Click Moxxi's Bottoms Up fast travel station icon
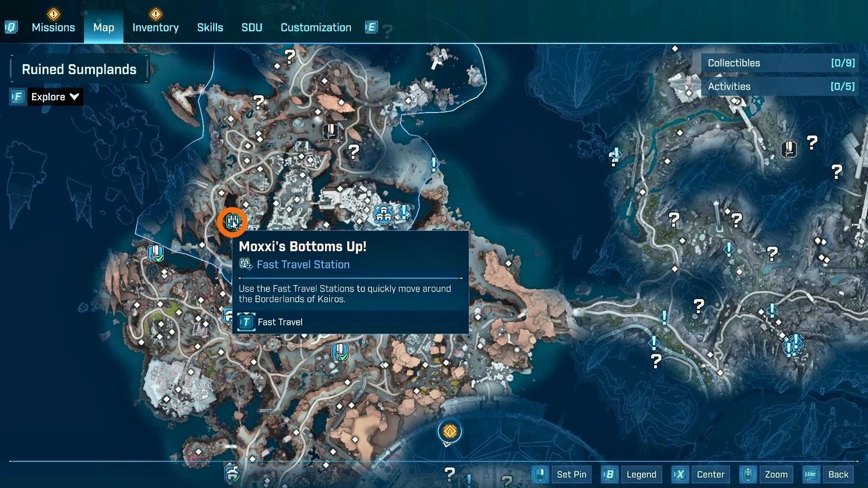This screenshot has height=488, width=868. pos(232,222)
